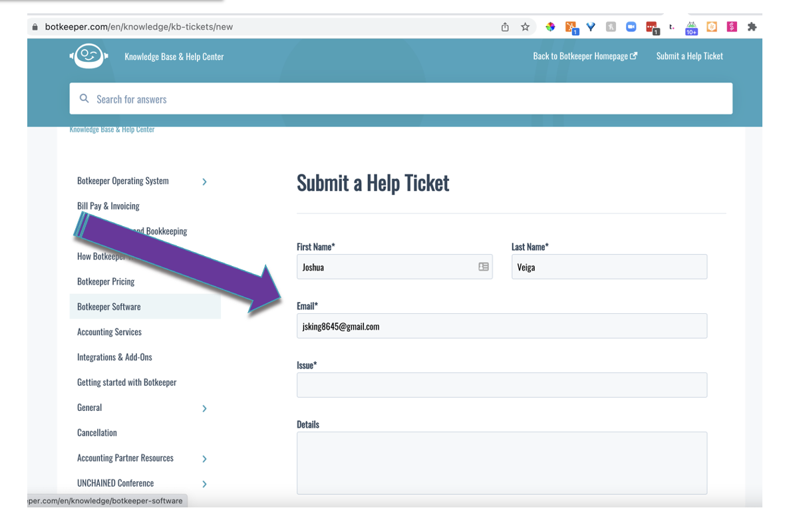Expand Botkeeper Operating System chevron
Viewport: 789px width, 532px height.
tap(204, 182)
